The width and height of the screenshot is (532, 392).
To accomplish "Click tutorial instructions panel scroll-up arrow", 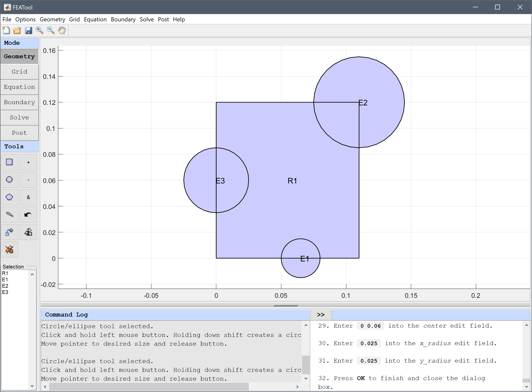I will 526,325.
